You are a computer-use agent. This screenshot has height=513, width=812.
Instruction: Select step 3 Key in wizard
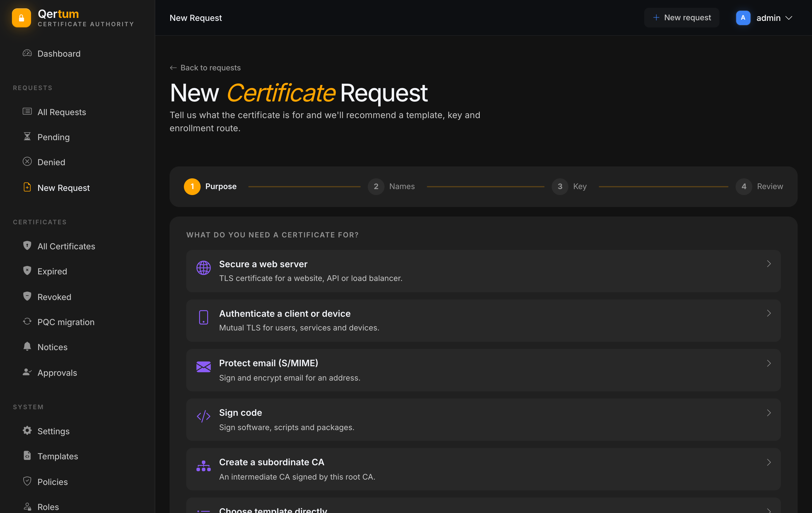click(x=569, y=187)
